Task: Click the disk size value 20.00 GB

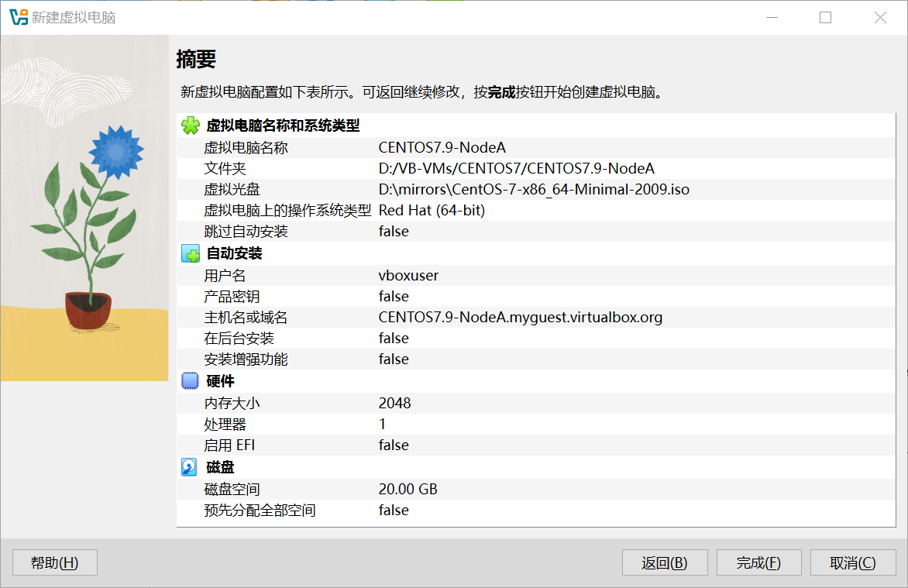Action: (x=408, y=490)
